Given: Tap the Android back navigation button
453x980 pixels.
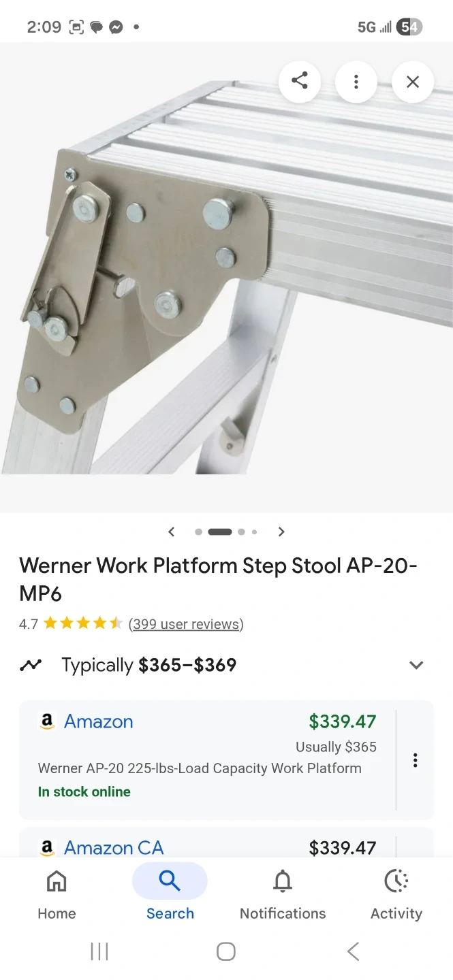Looking at the screenshot, I should 353,951.
